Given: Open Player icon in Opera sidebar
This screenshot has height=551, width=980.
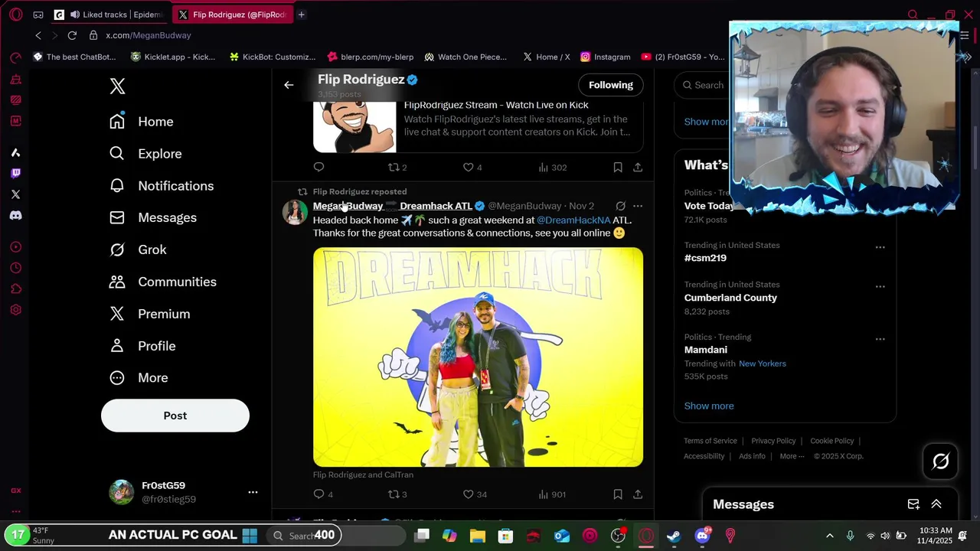Looking at the screenshot, I should [15, 247].
